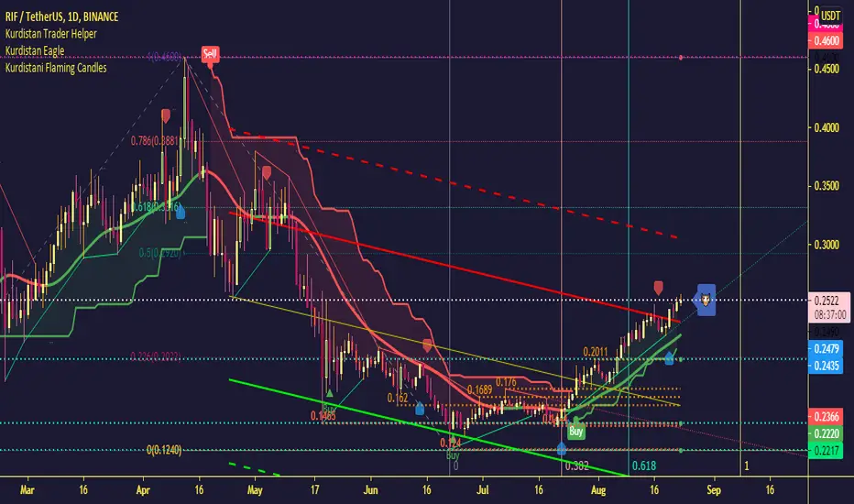The image size is (854, 504).
Task: Click the 0.618 time-zone label at the bottom
Action: (x=644, y=466)
